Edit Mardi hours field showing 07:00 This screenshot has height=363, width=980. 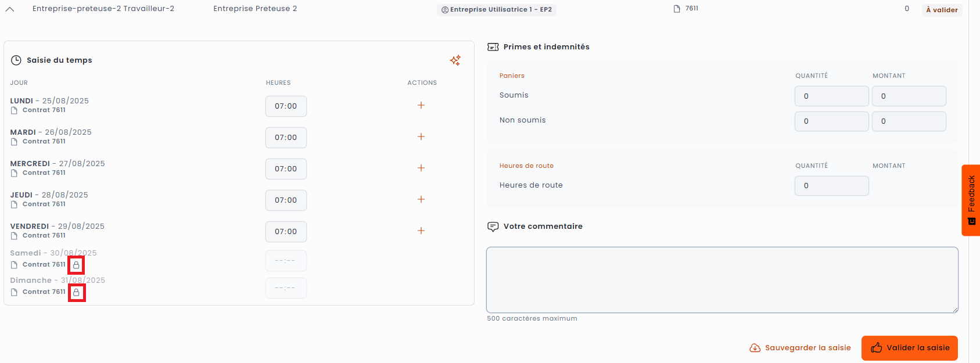(286, 138)
